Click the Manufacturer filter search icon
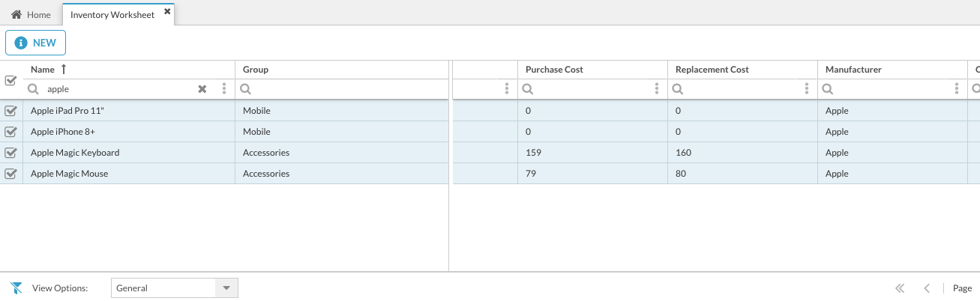Screen dimensions: 980x301 pyautogui.click(x=828, y=89)
